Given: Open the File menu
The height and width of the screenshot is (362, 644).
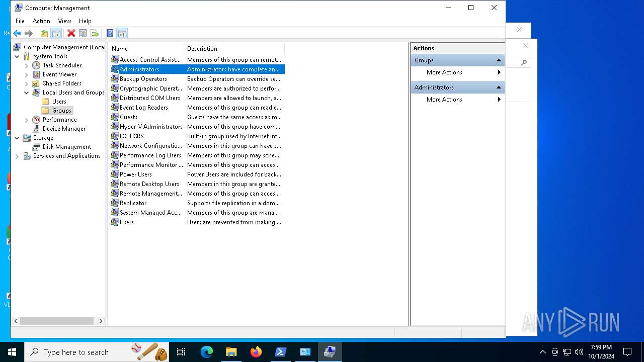Looking at the screenshot, I should click(x=20, y=21).
